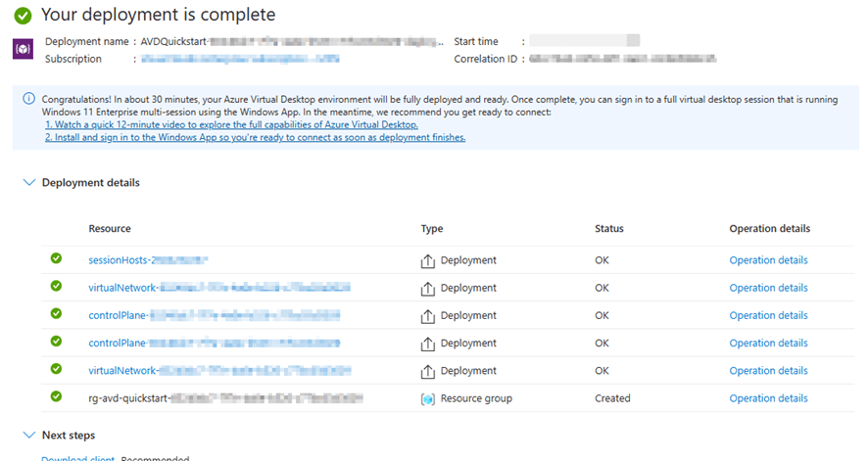Image resolution: width=868 pixels, height=461 pixels.
Task: Click the blurred Subscription name link
Action: click(240, 59)
